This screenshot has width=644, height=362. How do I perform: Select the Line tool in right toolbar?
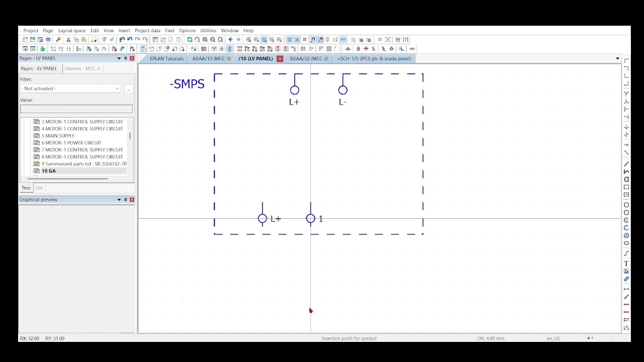tap(626, 164)
